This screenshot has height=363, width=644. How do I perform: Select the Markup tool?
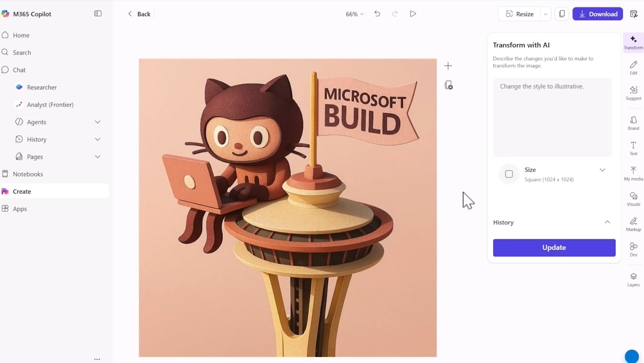(633, 225)
